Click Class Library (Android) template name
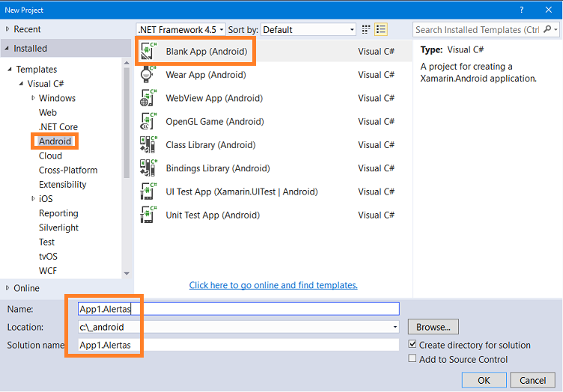563x392 pixels. 211,145
